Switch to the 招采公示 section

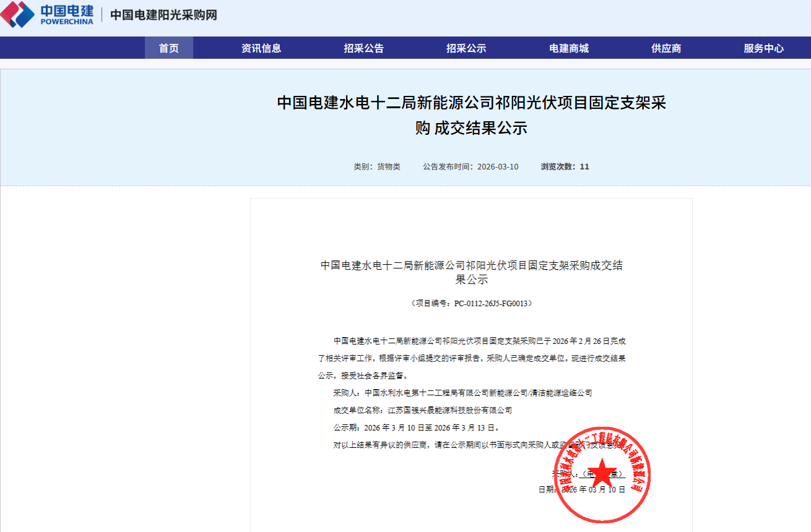pos(466,48)
